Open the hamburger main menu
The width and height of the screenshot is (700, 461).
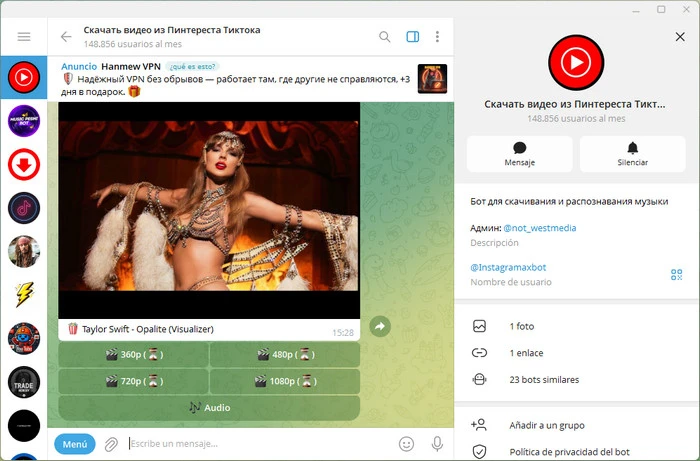click(24, 37)
